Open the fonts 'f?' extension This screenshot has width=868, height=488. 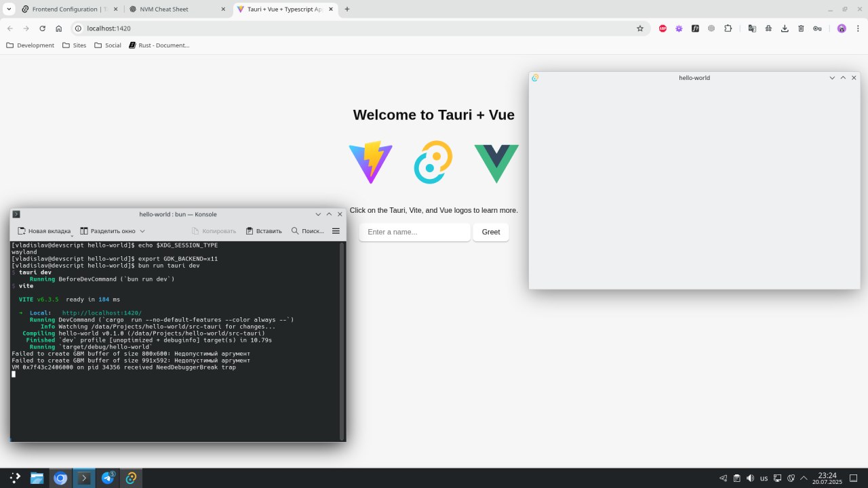tap(695, 28)
